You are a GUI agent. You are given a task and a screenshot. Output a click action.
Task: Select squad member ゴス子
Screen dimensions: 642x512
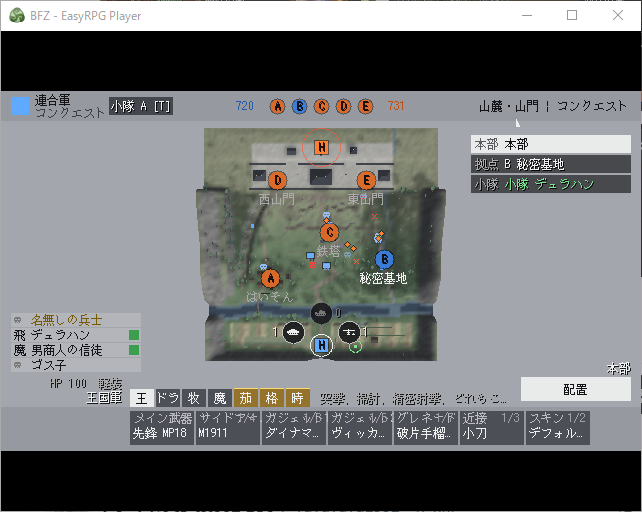(x=76, y=365)
